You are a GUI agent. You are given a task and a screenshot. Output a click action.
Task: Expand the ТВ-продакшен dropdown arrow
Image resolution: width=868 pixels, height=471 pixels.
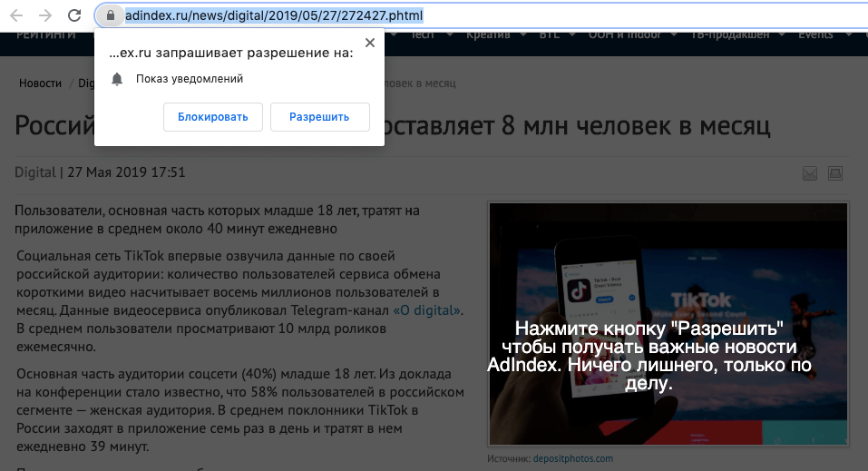coord(782,34)
